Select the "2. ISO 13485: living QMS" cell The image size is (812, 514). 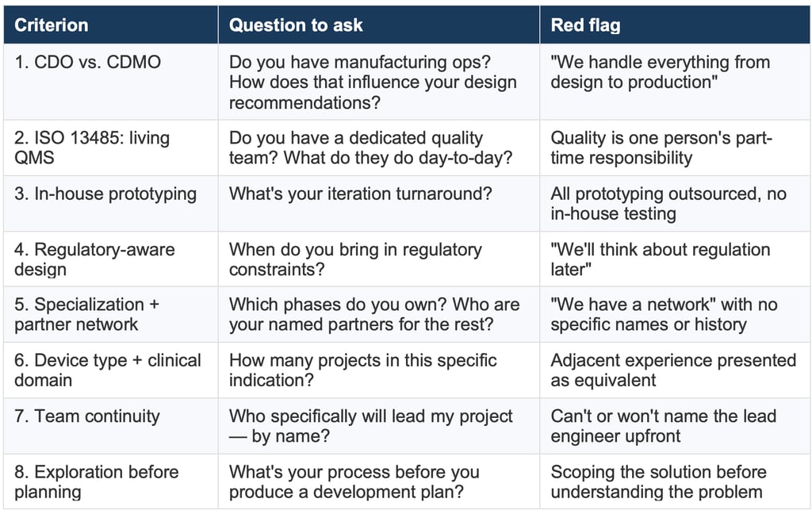[x=92, y=148]
